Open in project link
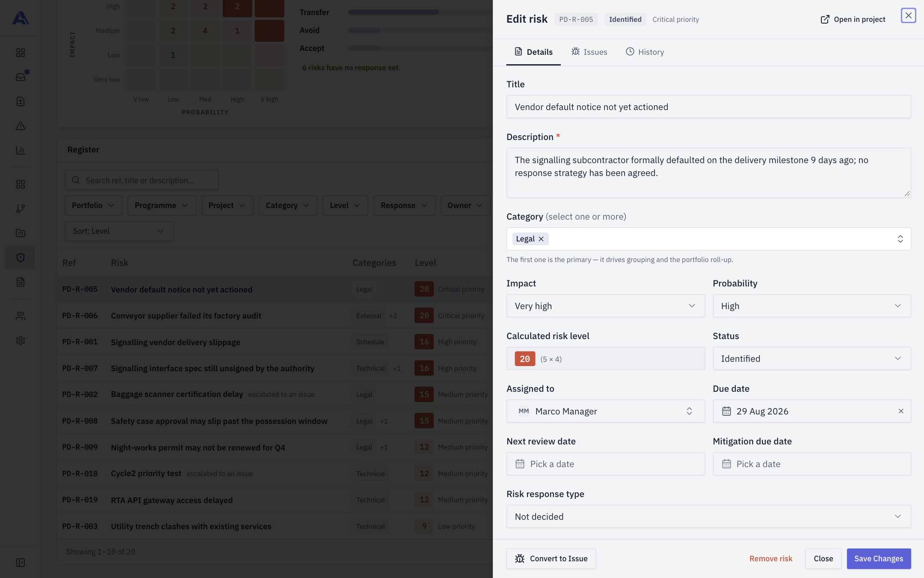The image size is (924, 578). click(853, 19)
